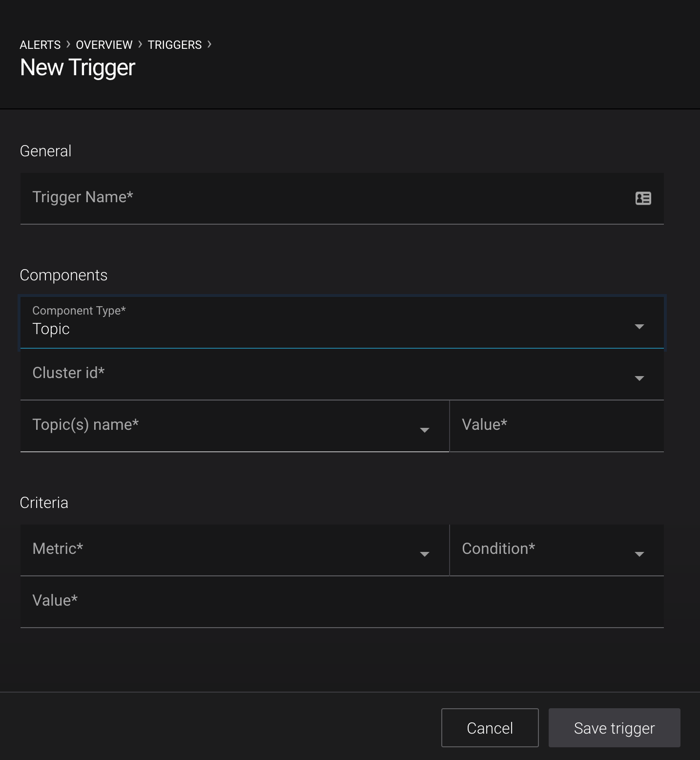Viewport: 700px width, 760px height.
Task: Click the Components section heading
Action: pos(63,275)
